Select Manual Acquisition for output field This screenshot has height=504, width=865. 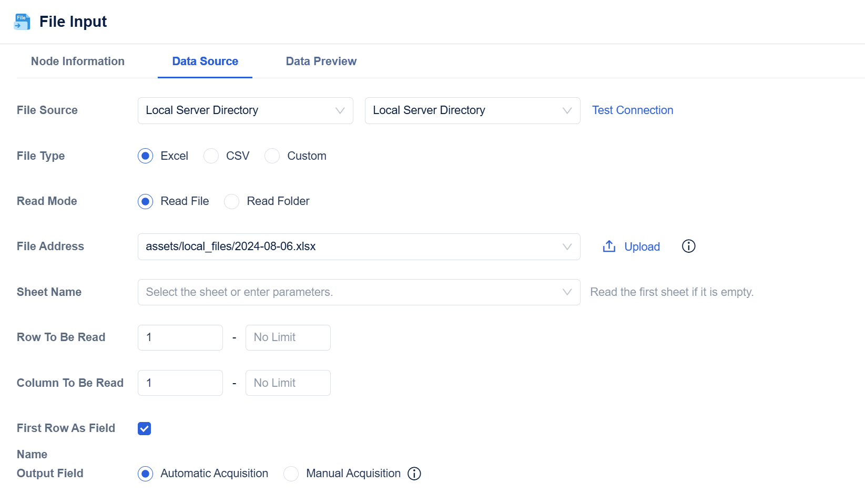[x=291, y=474]
